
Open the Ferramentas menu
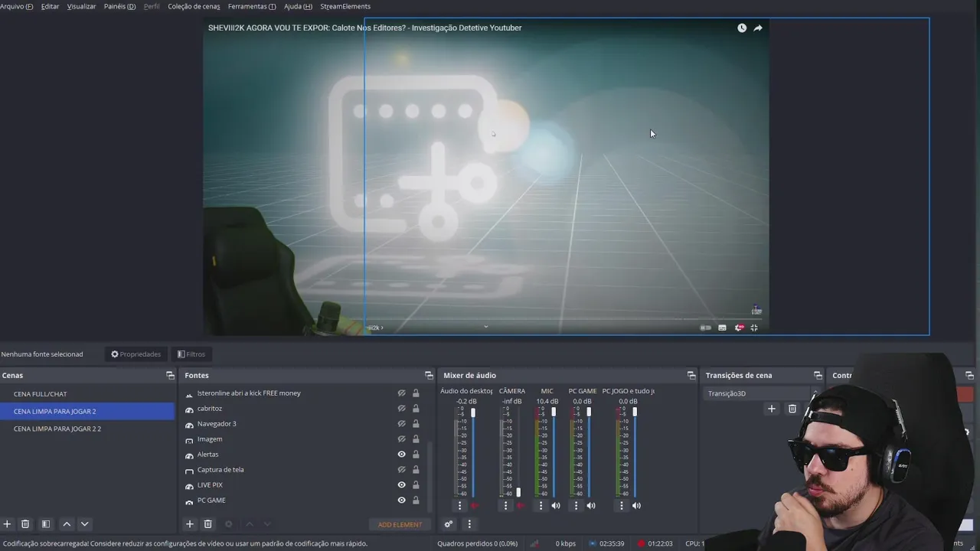pyautogui.click(x=252, y=6)
